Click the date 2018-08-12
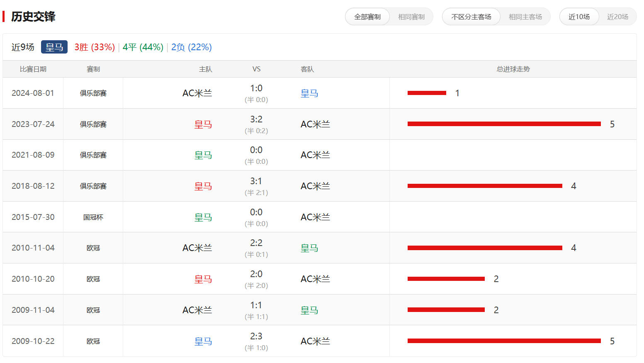 click(x=33, y=186)
